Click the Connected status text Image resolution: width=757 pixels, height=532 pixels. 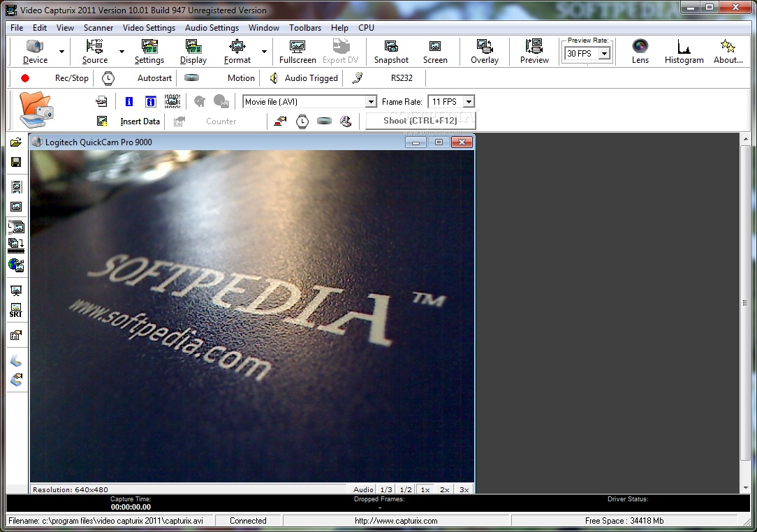(248, 521)
